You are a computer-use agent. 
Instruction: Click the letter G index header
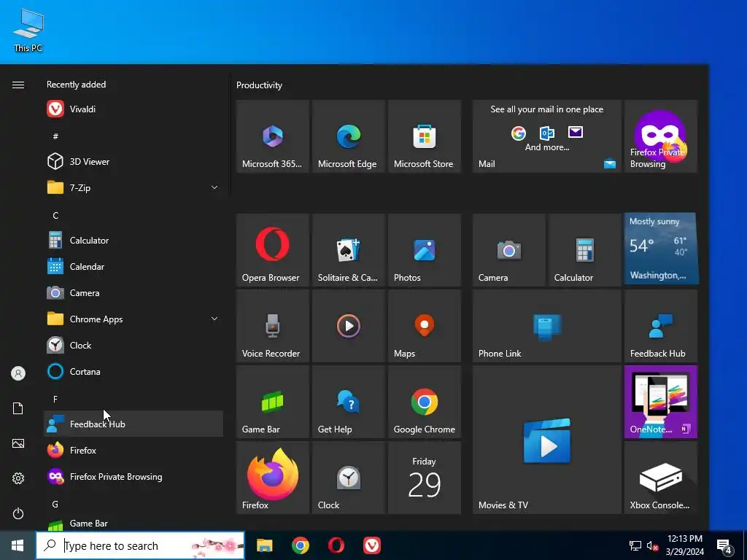[x=55, y=505]
